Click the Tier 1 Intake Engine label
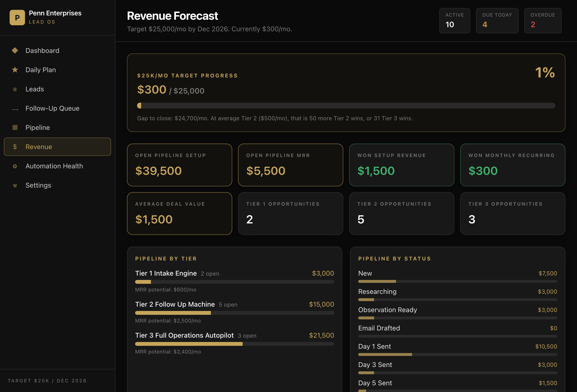Viewport: 577px width, 392px height. [x=166, y=273]
